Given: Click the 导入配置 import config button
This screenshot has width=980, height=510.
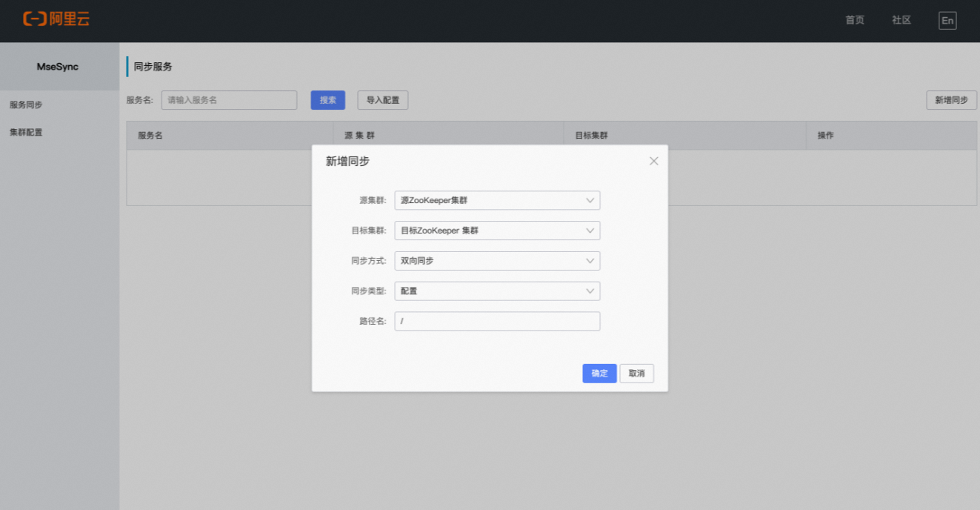Looking at the screenshot, I should point(382,99).
